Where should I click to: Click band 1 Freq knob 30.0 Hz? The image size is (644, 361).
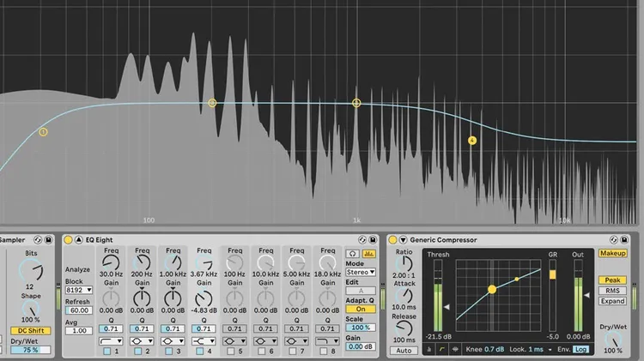pos(111,262)
